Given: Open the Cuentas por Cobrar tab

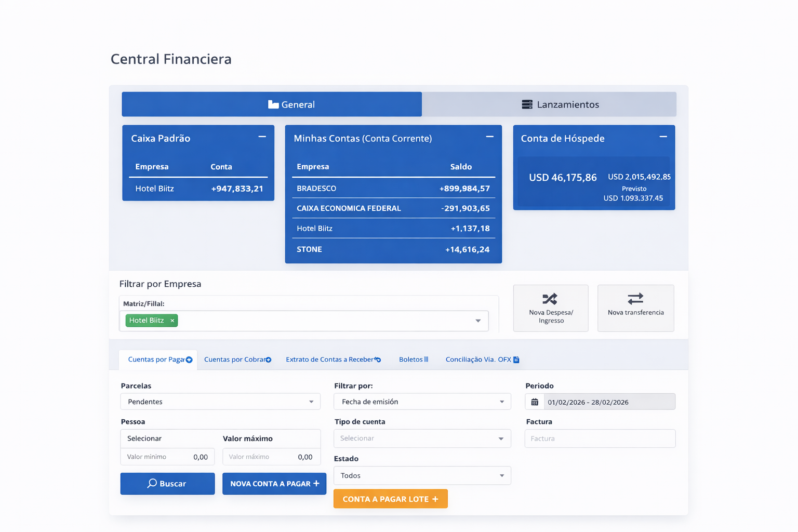Looking at the screenshot, I should click(237, 360).
